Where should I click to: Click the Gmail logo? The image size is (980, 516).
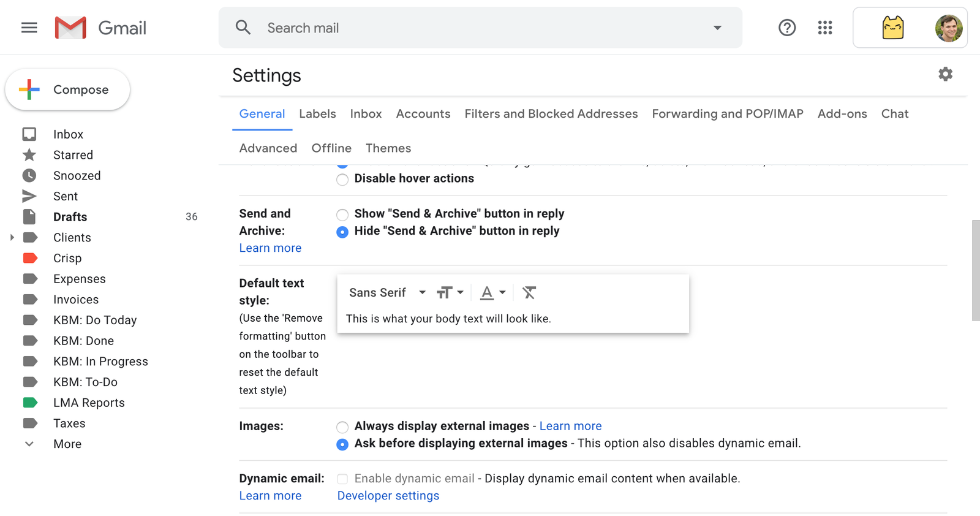101,28
